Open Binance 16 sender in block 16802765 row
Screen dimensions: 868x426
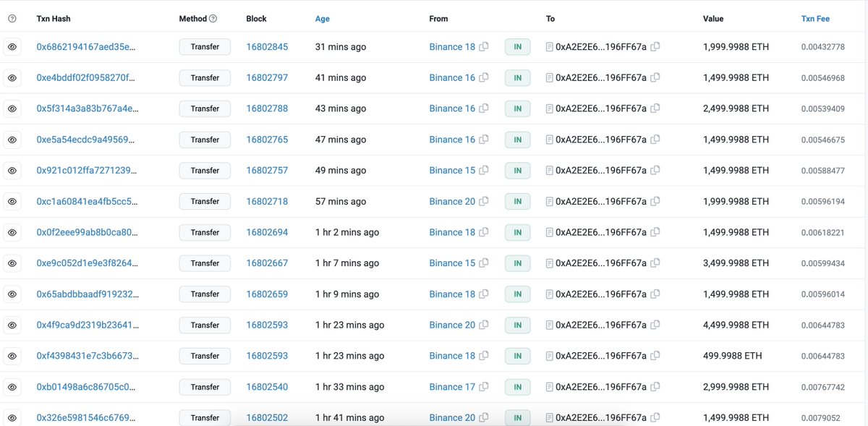[452, 140]
